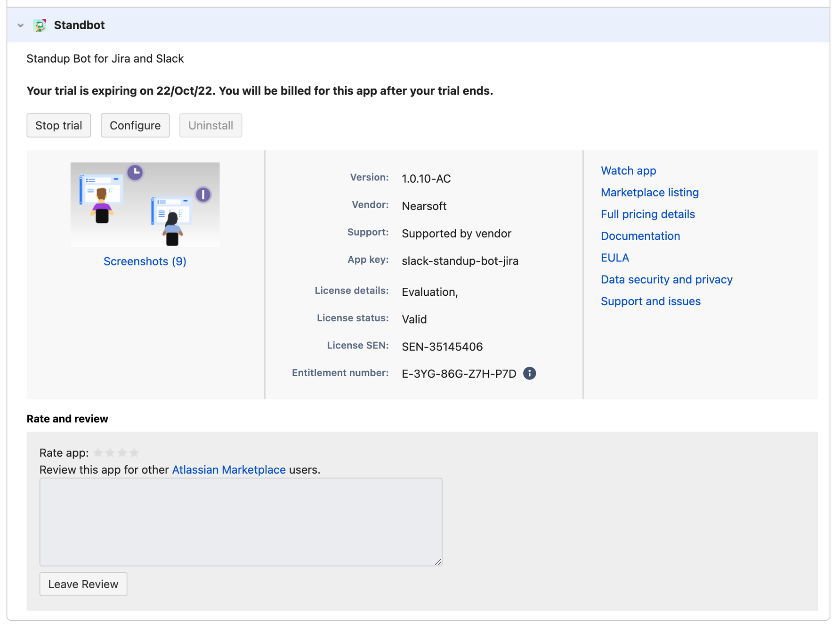Select the 'Supported by vendor' text
This screenshot has height=624, width=840.
pos(456,234)
